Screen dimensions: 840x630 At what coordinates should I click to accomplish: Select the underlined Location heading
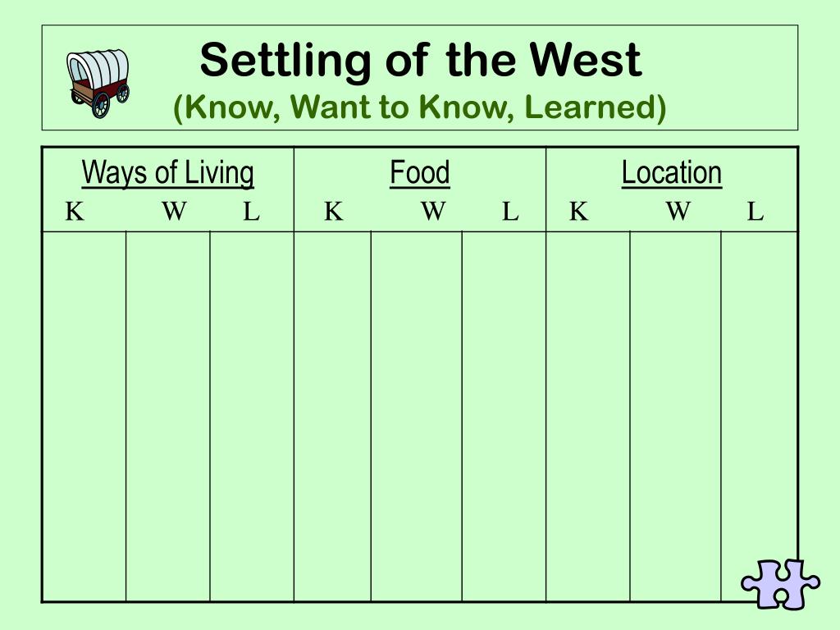point(672,172)
